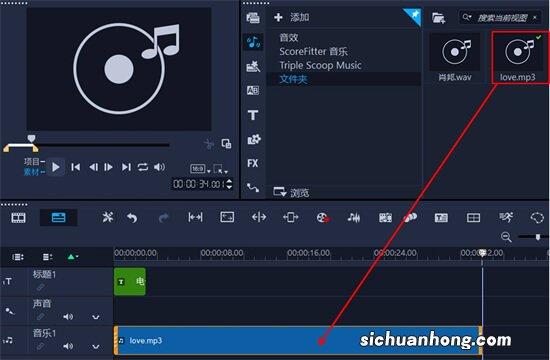This screenshot has width=550, height=360.
Task: Open the preview volume control
Action: click(x=159, y=167)
